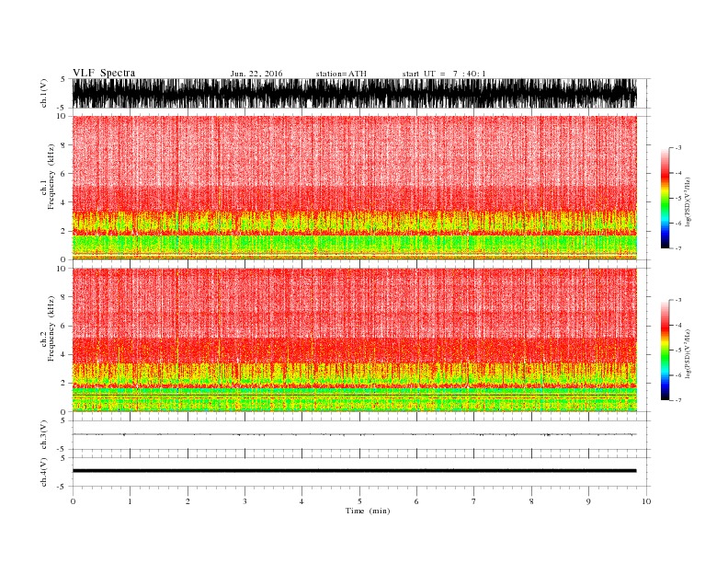
Task: Click the ch.1 frequency tick label "4"
Action: click(63, 202)
